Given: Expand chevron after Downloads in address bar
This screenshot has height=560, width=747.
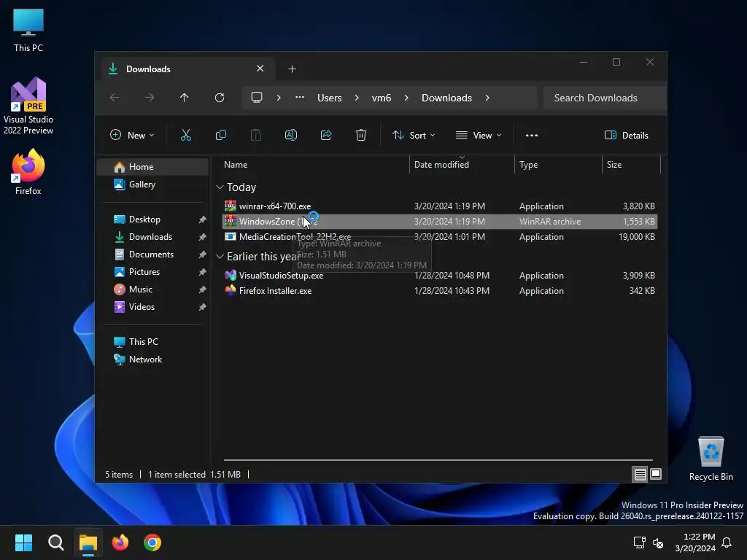Looking at the screenshot, I should [487, 98].
